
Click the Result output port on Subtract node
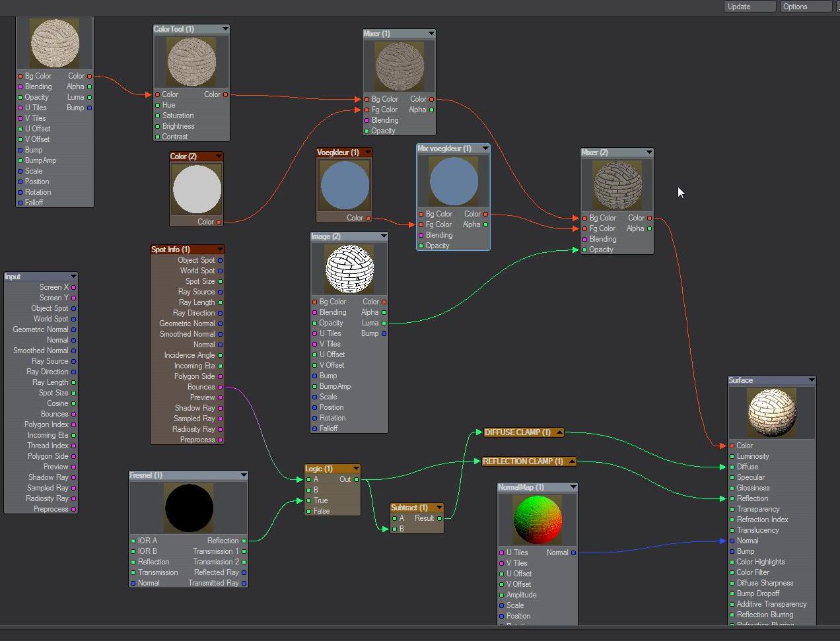(x=440, y=518)
